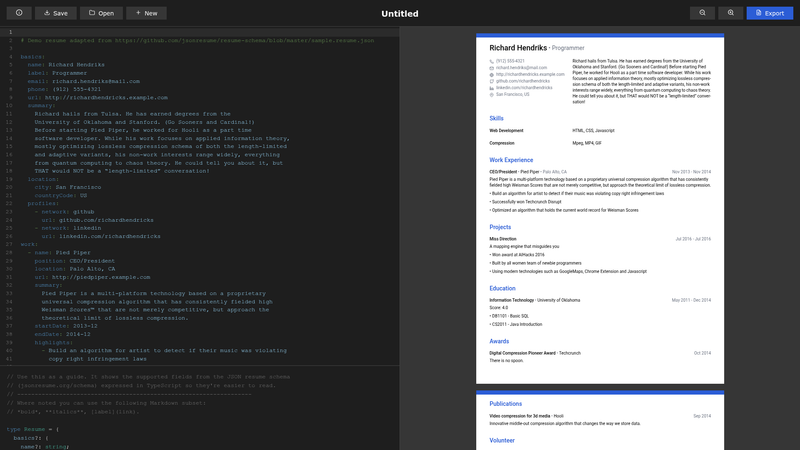Click 'Web Development' skill in preview

pos(506,131)
